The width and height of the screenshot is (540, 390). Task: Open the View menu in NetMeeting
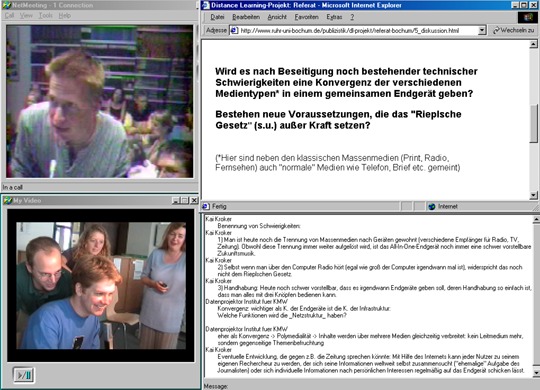click(26, 16)
